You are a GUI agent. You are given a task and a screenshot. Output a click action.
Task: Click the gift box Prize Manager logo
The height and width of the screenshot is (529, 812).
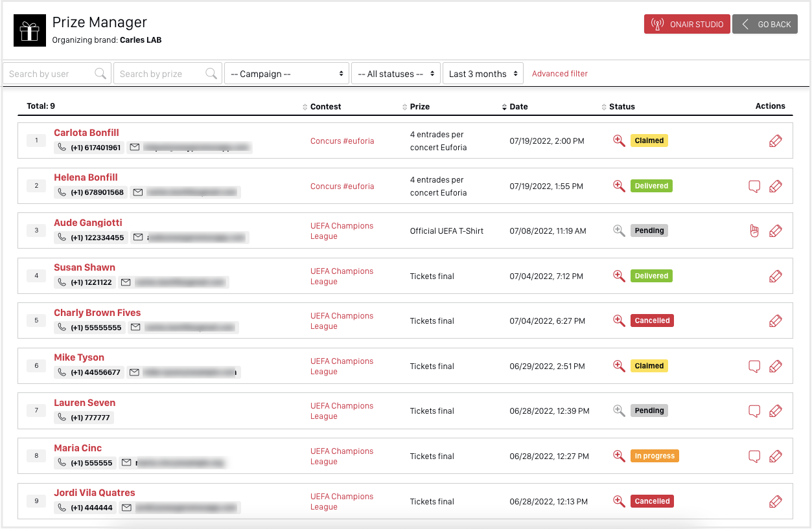tap(30, 30)
